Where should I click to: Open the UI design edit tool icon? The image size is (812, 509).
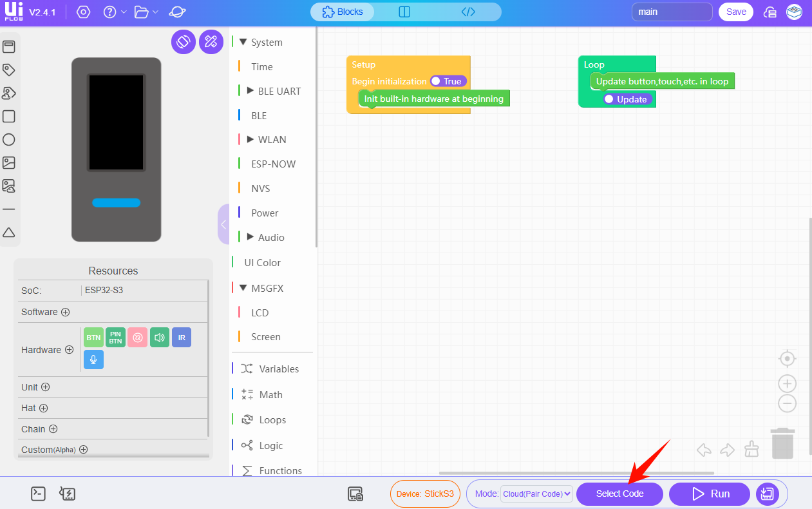pos(211,42)
